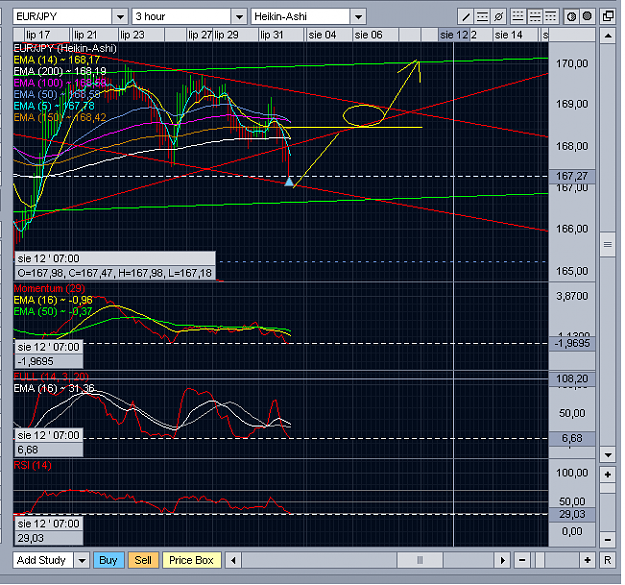The height and width of the screenshot is (585, 625).
Task: Click the Momentum (29) study label
Action: tap(49, 289)
